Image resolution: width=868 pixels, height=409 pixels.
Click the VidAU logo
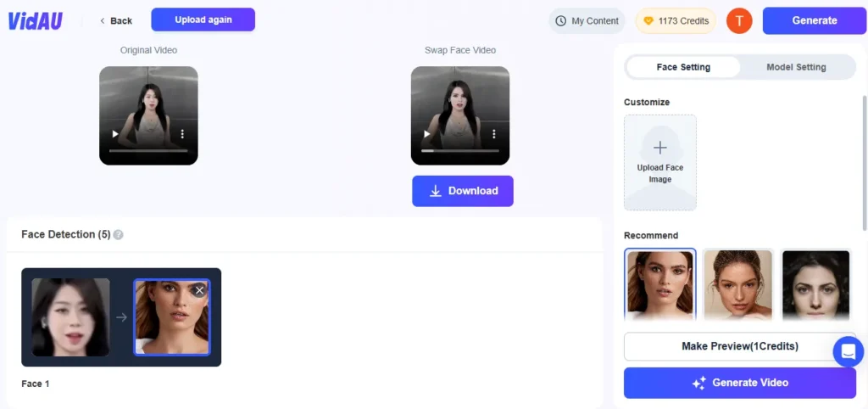point(35,21)
